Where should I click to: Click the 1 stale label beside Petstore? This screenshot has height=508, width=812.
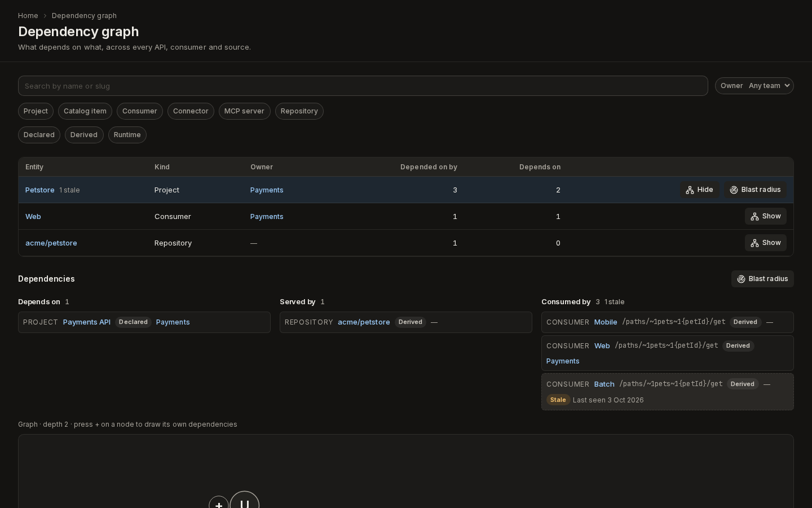[x=69, y=190]
